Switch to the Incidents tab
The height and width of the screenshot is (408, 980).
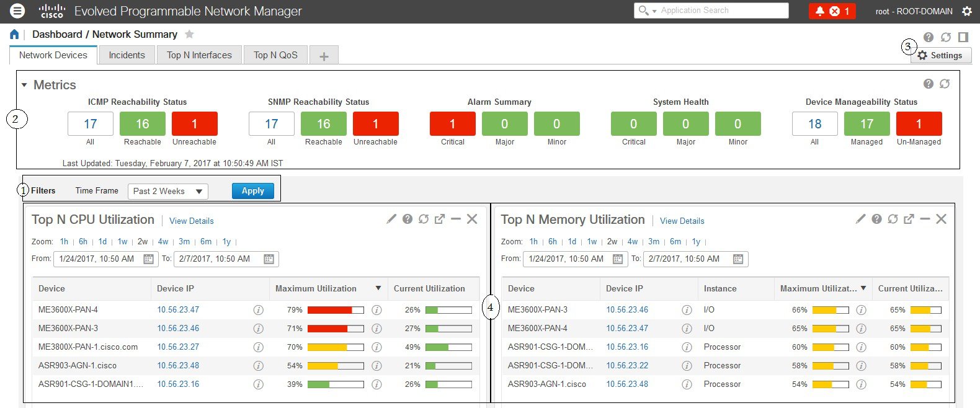click(127, 55)
